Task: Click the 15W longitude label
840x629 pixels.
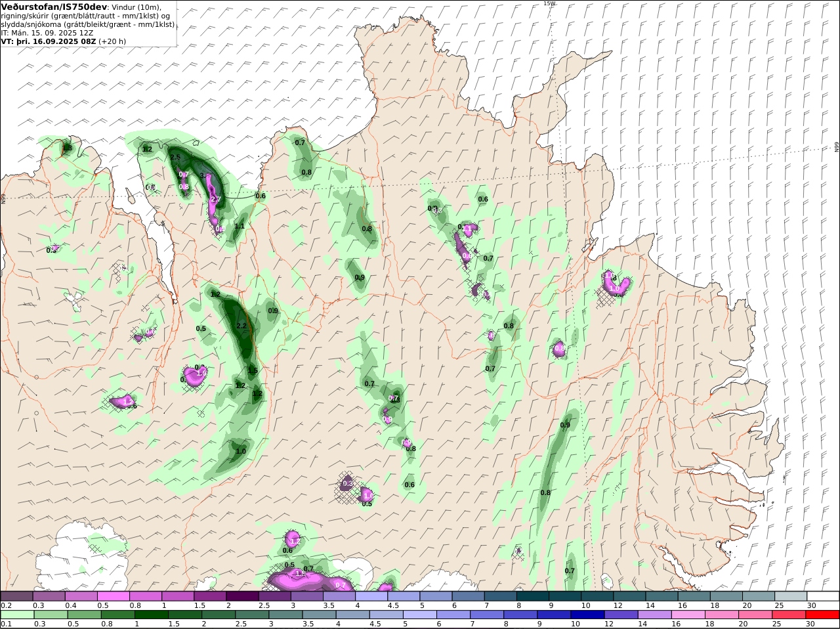Action: pyautogui.click(x=549, y=3)
